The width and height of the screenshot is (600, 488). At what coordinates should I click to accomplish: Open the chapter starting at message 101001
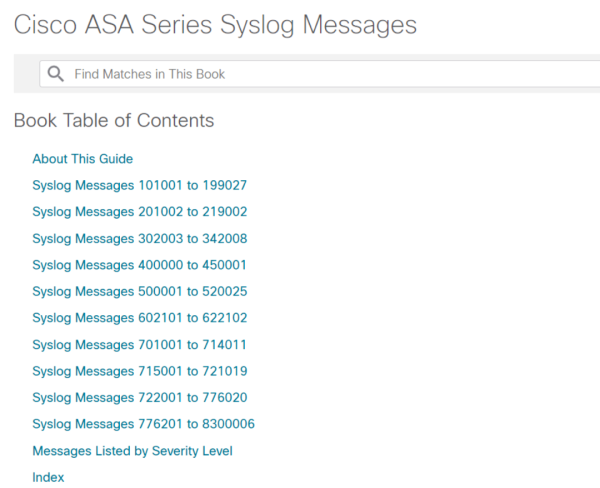click(139, 185)
